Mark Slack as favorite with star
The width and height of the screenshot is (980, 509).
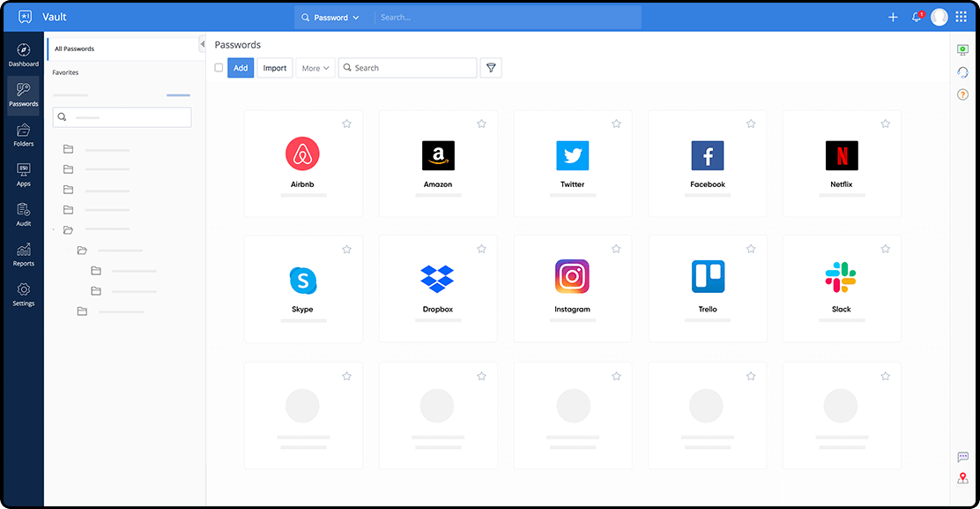(x=885, y=249)
